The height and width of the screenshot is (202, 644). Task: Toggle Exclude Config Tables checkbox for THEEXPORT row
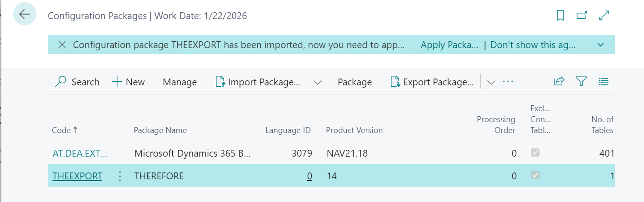click(535, 176)
